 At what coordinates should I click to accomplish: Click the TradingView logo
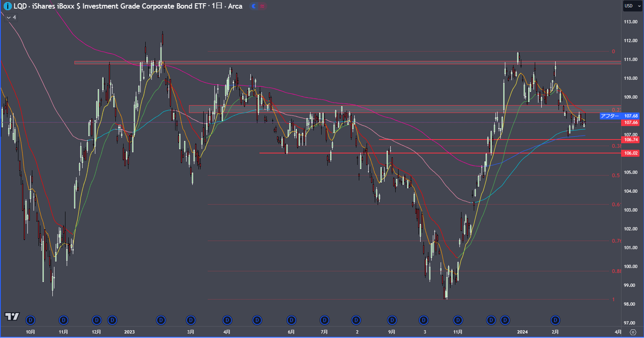[12, 316]
